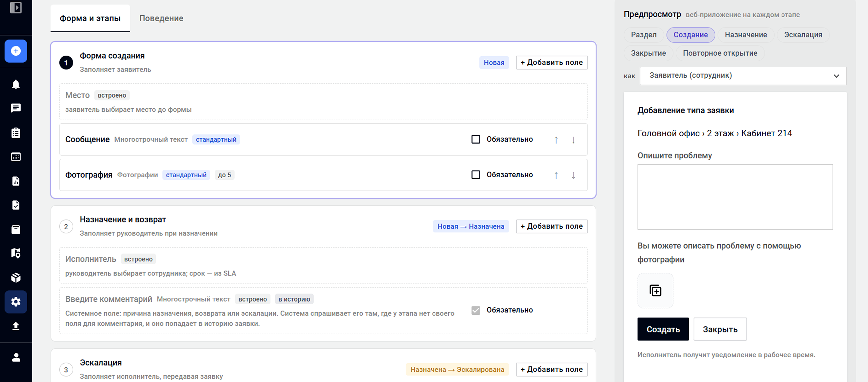This screenshot has width=868, height=382.
Task: Select the Закрытие preview stage
Action: coord(648,53)
